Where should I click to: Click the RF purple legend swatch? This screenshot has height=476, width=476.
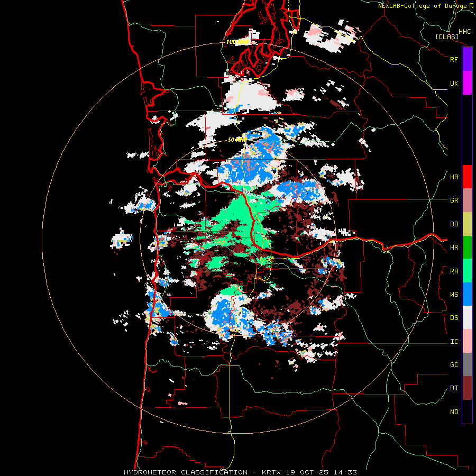467,59
